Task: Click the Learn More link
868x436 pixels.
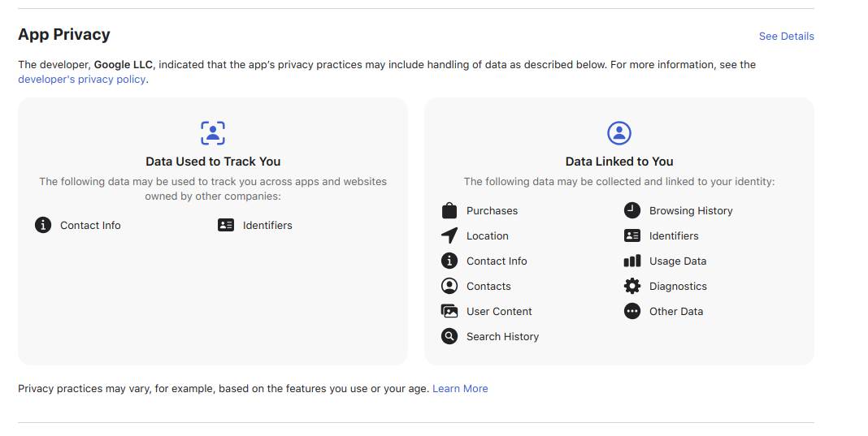Action: (x=460, y=388)
